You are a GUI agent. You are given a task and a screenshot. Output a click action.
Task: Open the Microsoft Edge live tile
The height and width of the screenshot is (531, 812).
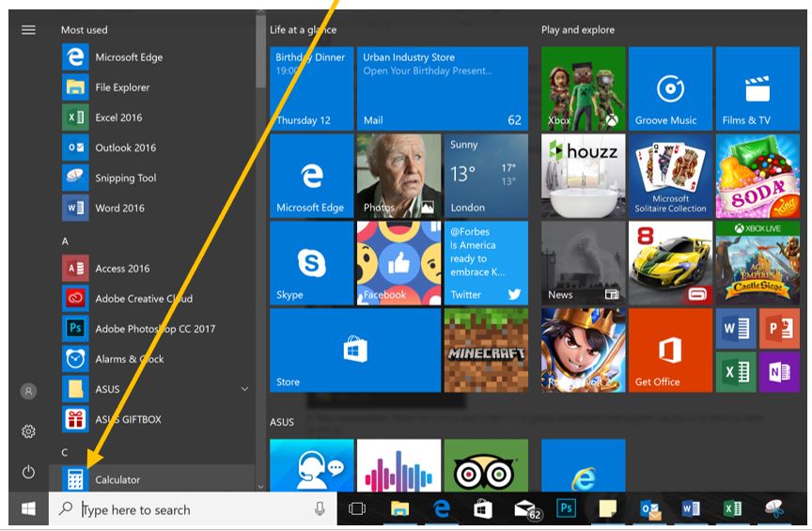(x=312, y=176)
